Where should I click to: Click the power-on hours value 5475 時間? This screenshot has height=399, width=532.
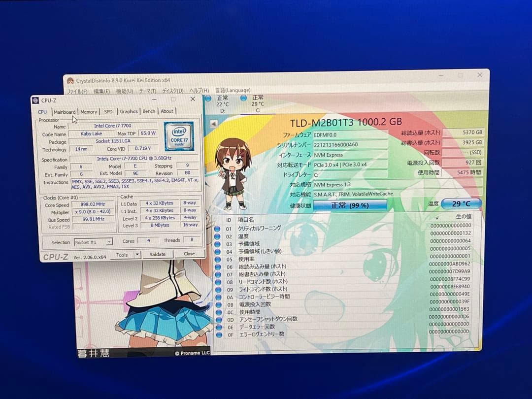point(463,172)
